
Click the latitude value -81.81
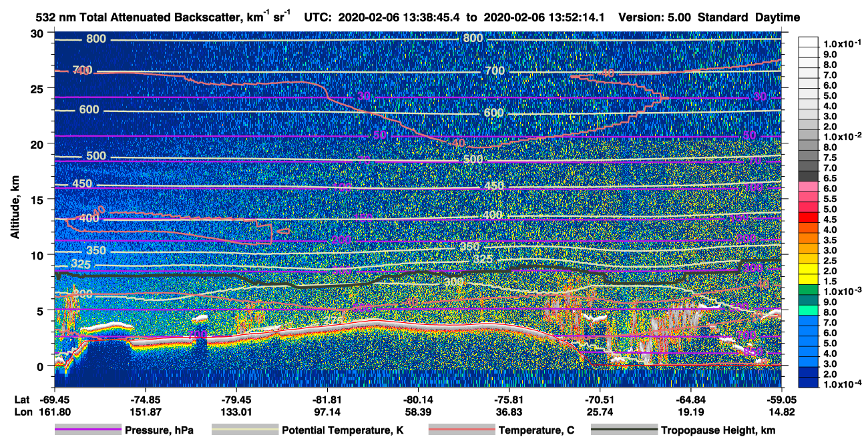[327, 400]
